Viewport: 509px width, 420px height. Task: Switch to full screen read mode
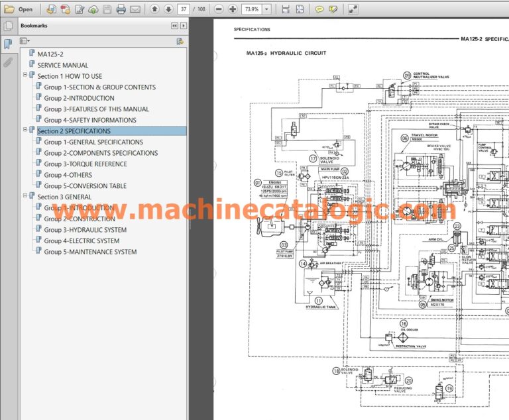pyautogui.click(x=353, y=9)
